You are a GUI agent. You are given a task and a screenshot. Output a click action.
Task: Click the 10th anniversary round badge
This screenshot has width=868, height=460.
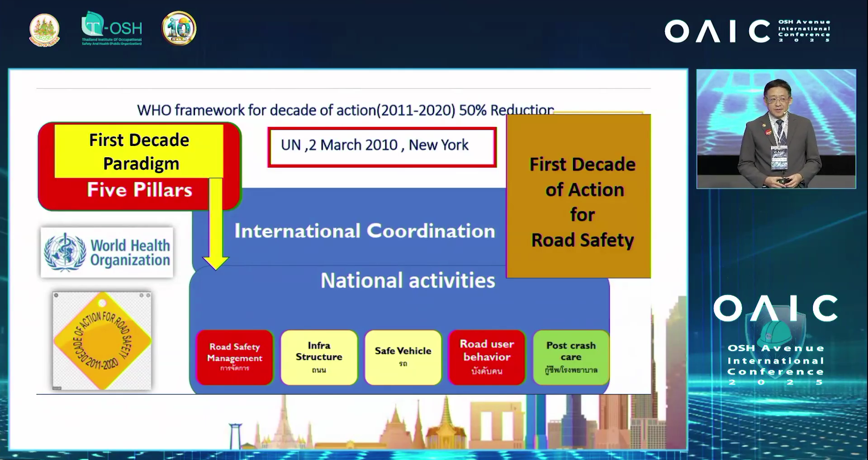tap(179, 28)
